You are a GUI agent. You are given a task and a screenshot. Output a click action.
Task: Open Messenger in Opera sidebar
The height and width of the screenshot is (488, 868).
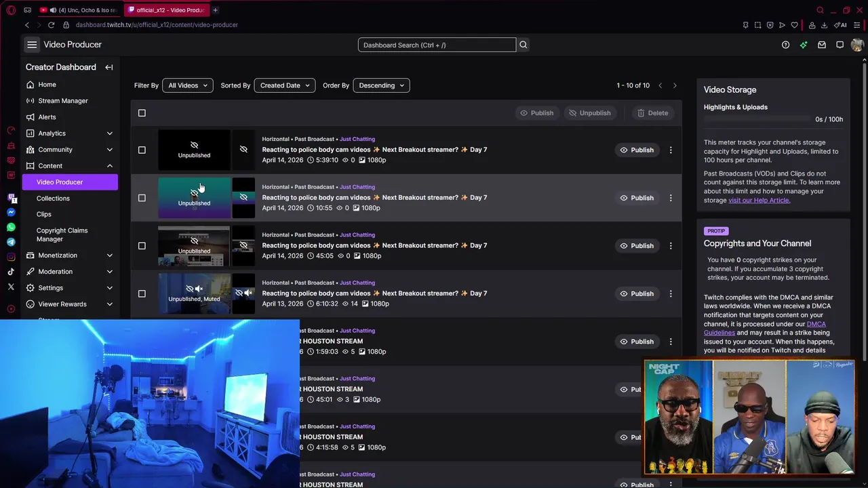[11, 212]
